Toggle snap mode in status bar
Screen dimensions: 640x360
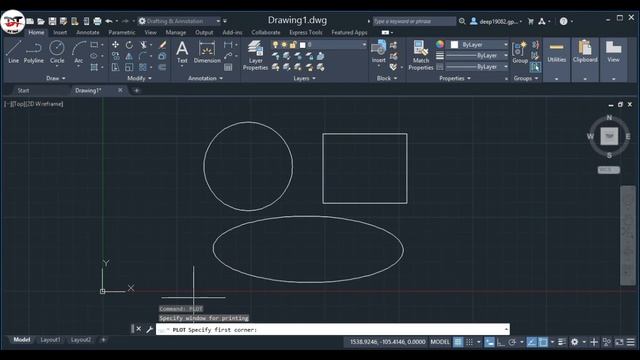coord(470,342)
